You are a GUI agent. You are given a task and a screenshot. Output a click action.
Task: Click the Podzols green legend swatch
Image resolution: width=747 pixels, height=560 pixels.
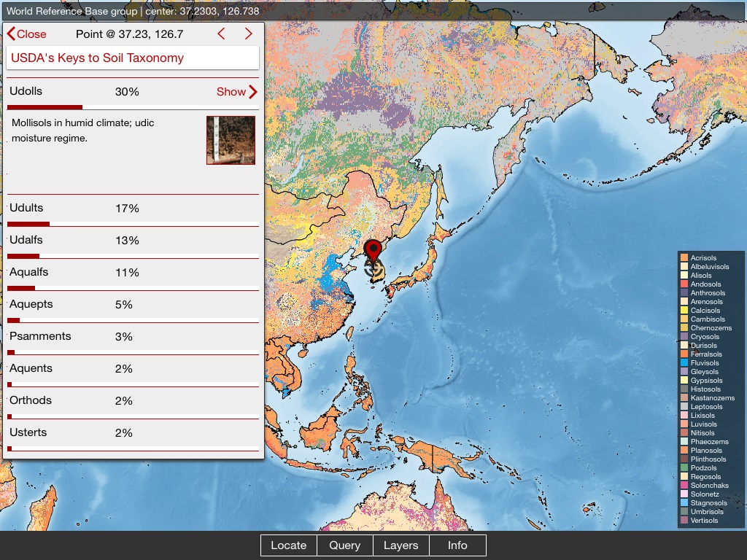pyautogui.click(x=684, y=468)
